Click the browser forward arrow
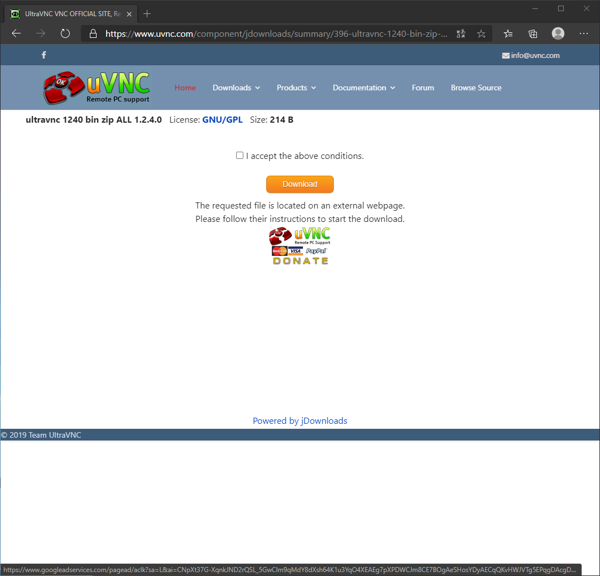Viewport: 600px width, 576px height. point(41,34)
